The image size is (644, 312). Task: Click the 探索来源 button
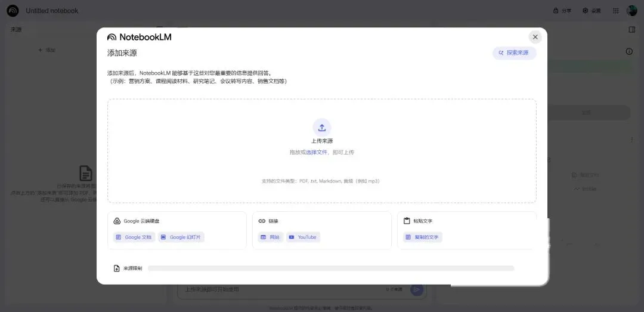[x=514, y=52]
